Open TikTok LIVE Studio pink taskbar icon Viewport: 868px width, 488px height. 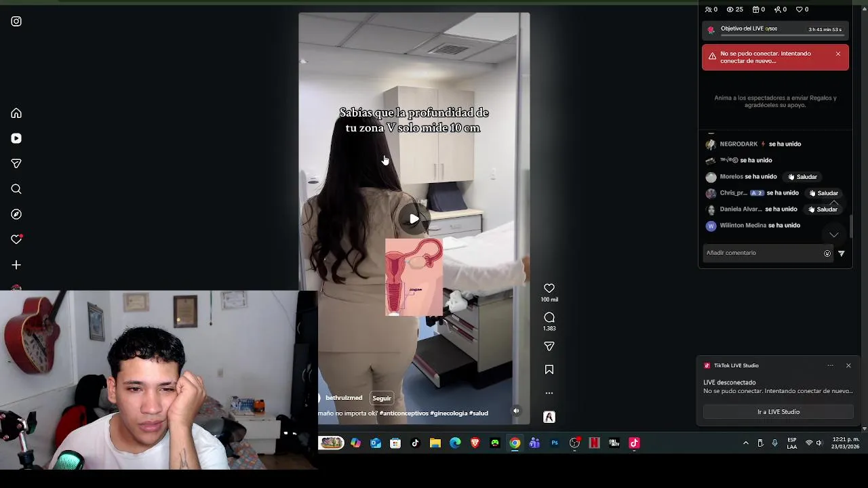(635, 443)
